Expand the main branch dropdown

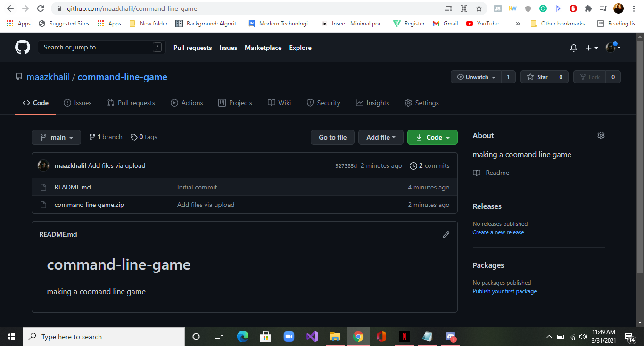click(x=56, y=137)
